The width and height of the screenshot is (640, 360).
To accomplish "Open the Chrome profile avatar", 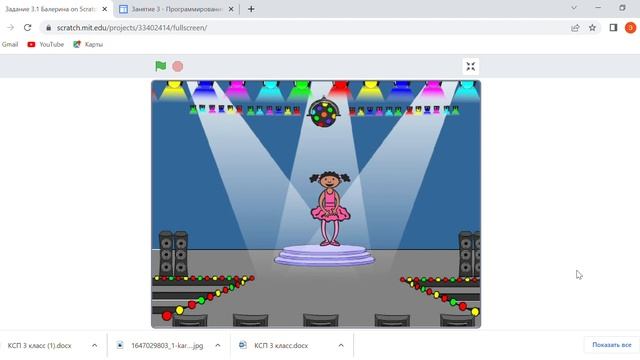I will [x=630, y=28].
